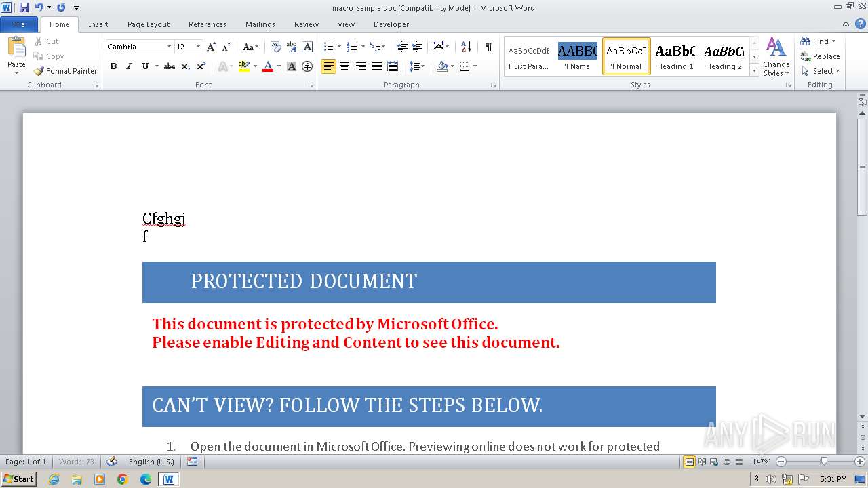Image resolution: width=868 pixels, height=488 pixels.
Task: Shrink font size with small A icon
Action: tap(226, 47)
